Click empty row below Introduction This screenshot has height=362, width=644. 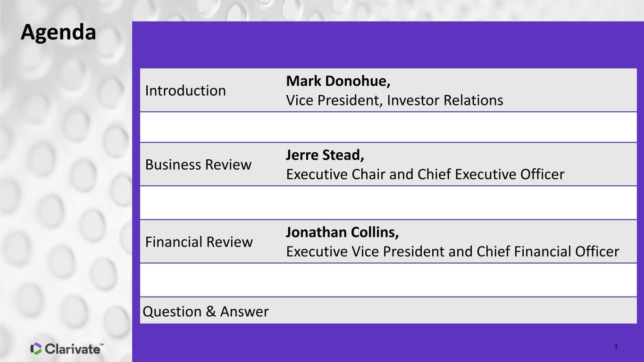(388, 127)
